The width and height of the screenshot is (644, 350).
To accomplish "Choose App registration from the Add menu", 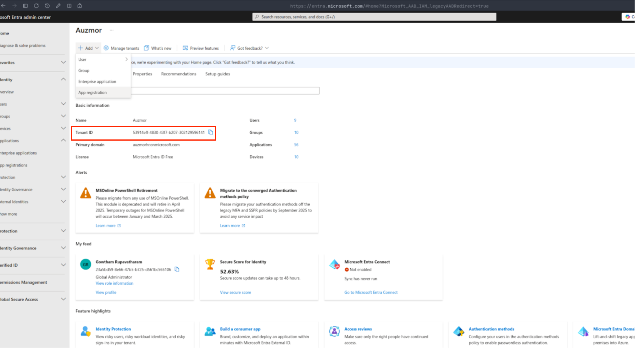I will point(103,92).
